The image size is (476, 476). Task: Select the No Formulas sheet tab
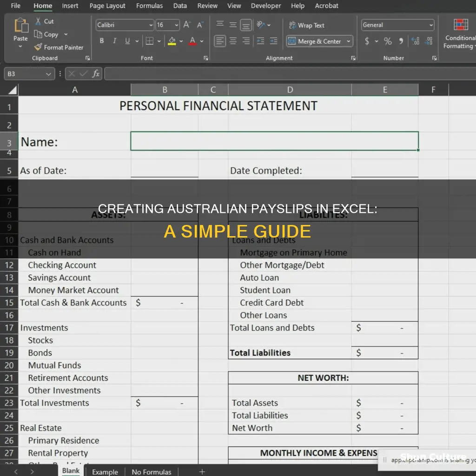(x=152, y=472)
